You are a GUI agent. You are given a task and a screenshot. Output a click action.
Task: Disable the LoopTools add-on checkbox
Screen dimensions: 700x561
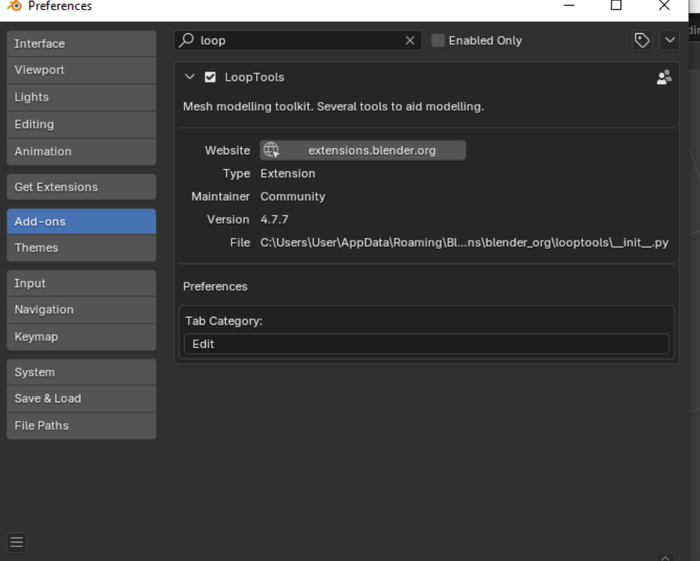210,77
